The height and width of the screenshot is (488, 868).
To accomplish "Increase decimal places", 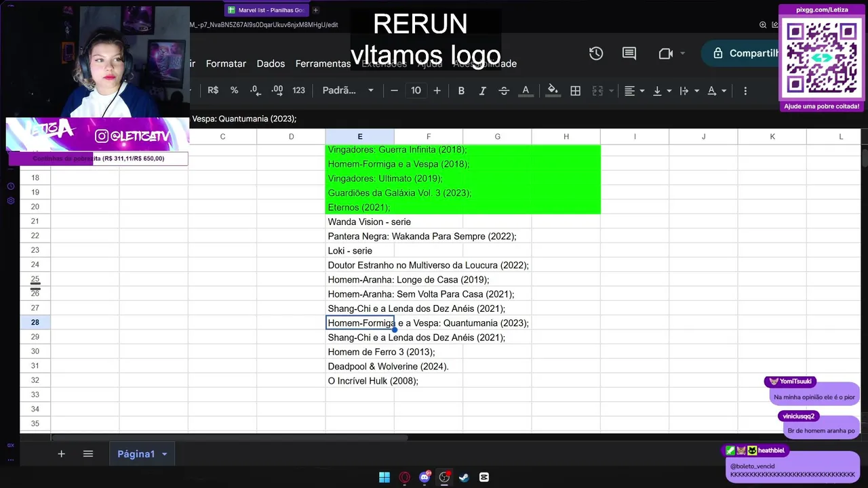I will [277, 90].
